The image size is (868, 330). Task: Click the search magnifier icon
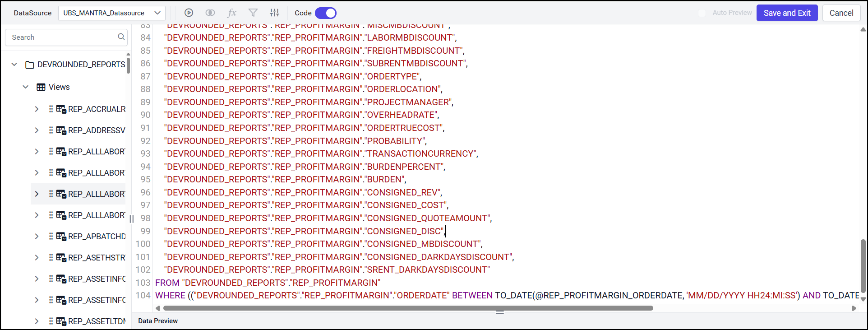click(x=121, y=37)
